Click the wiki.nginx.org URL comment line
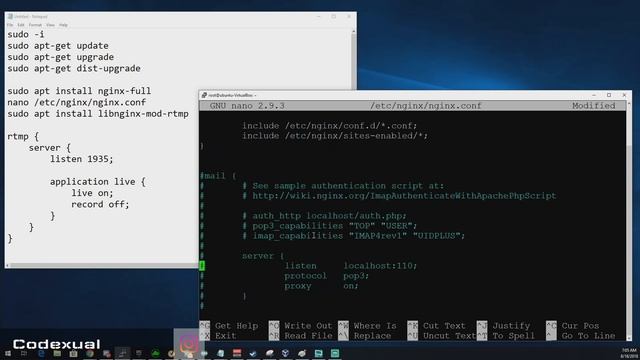Screen dimensions: 640x360 click(x=399, y=196)
